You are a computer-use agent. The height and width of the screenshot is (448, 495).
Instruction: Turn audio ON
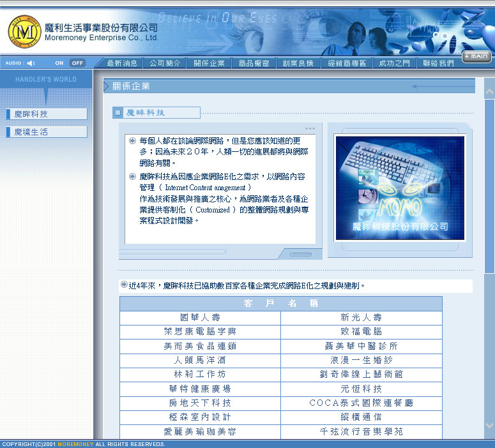59,63
